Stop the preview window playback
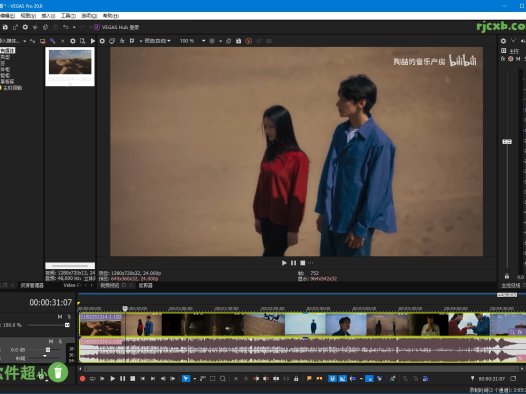This screenshot has height=394, width=526. 303,263
